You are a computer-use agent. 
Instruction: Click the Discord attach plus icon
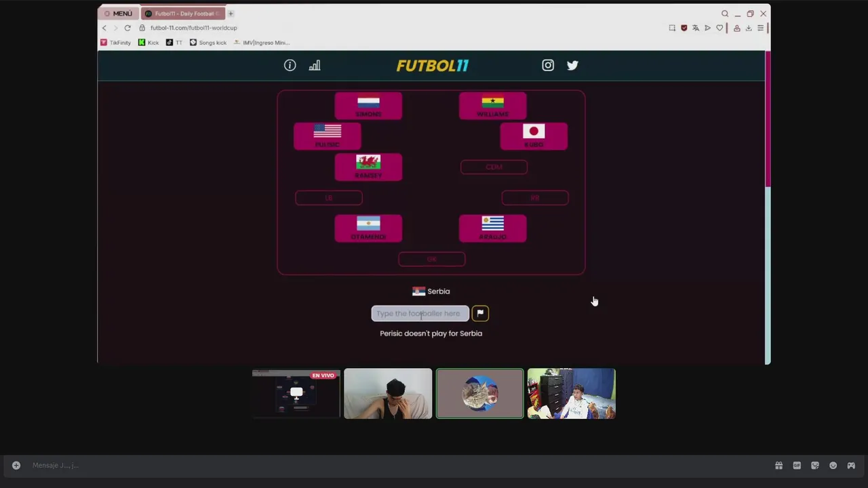point(16,465)
